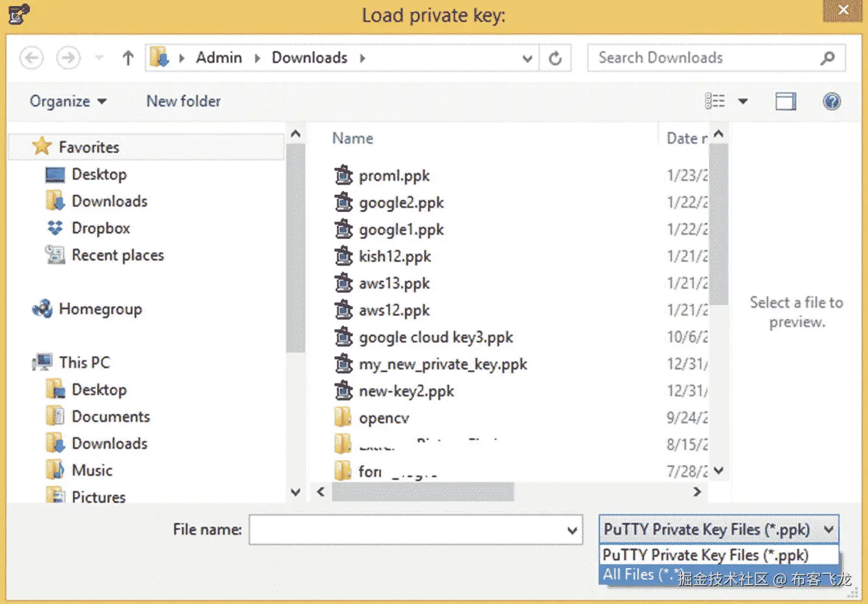The height and width of the screenshot is (604, 868).
Task: Select the proml.ppk file
Action: click(x=393, y=175)
